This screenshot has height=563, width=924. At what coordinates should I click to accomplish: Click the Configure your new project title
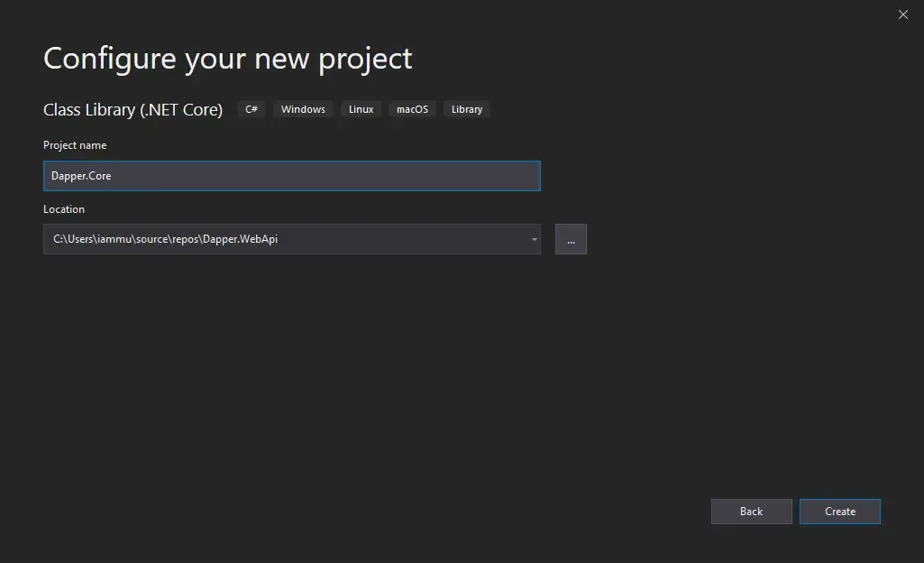pyautogui.click(x=227, y=58)
